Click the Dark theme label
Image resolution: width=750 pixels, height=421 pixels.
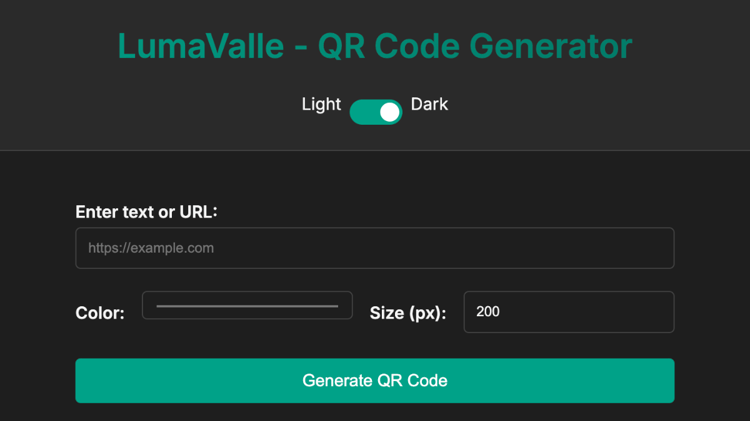click(x=429, y=104)
